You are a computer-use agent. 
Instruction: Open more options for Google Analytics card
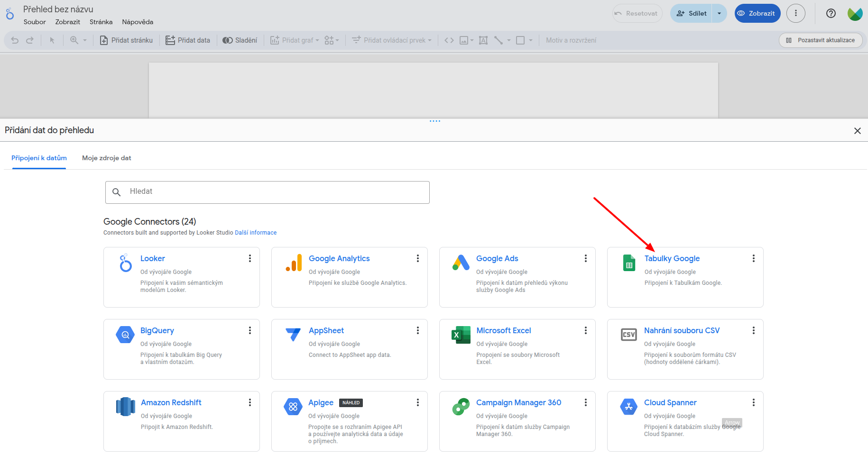[x=418, y=258]
